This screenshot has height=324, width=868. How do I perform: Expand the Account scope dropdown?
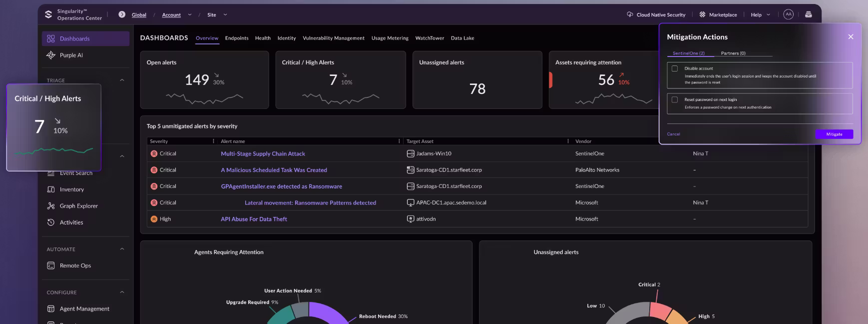click(x=190, y=15)
